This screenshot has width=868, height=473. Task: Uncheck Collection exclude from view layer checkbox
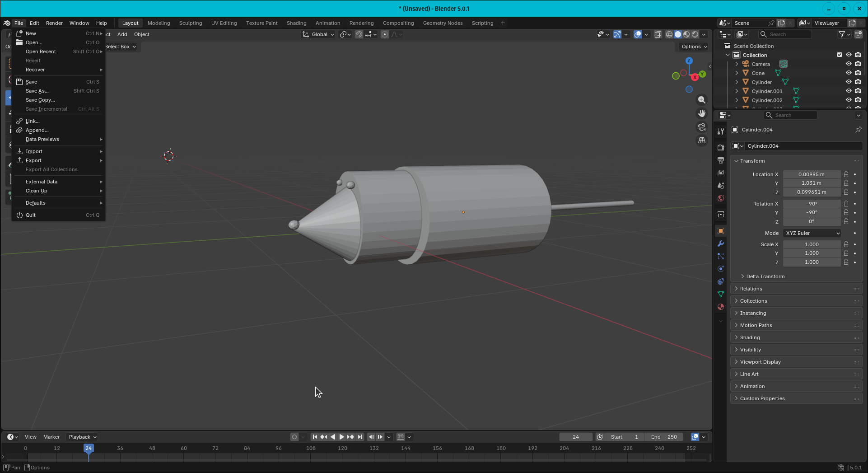840,55
